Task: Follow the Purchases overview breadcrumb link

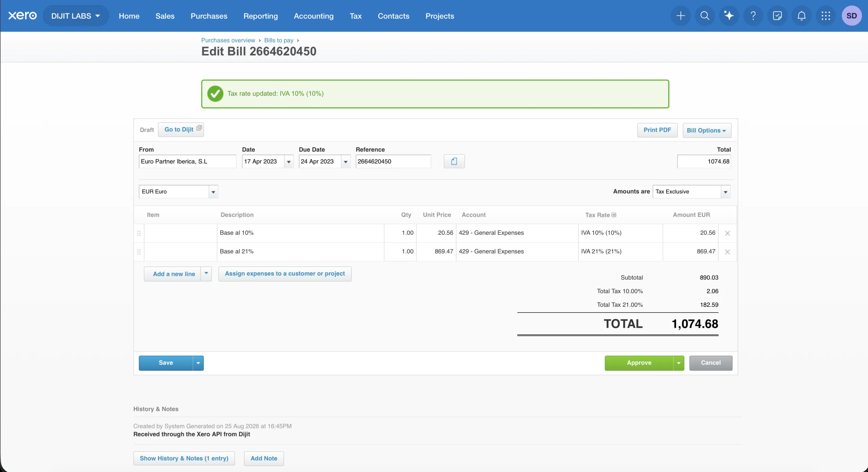Action: tap(228, 40)
